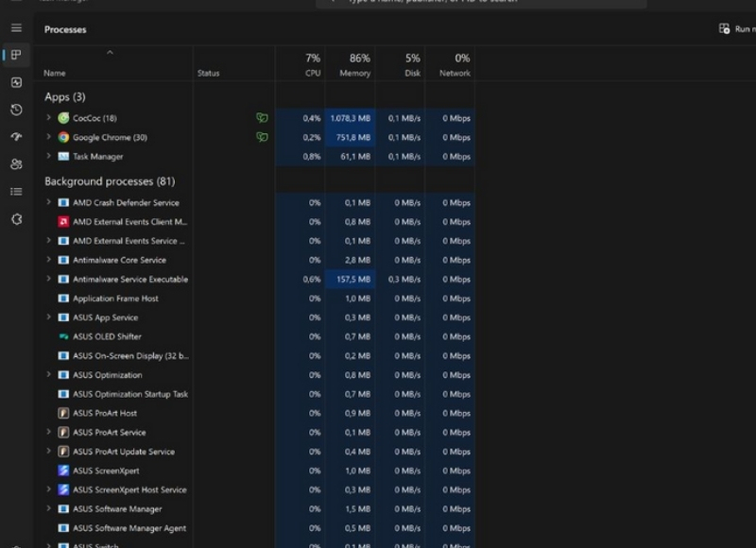The width and height of the screenshot is (756, 548).
Task: Open the Details page from the sidebar
Action: pos(16,192)
